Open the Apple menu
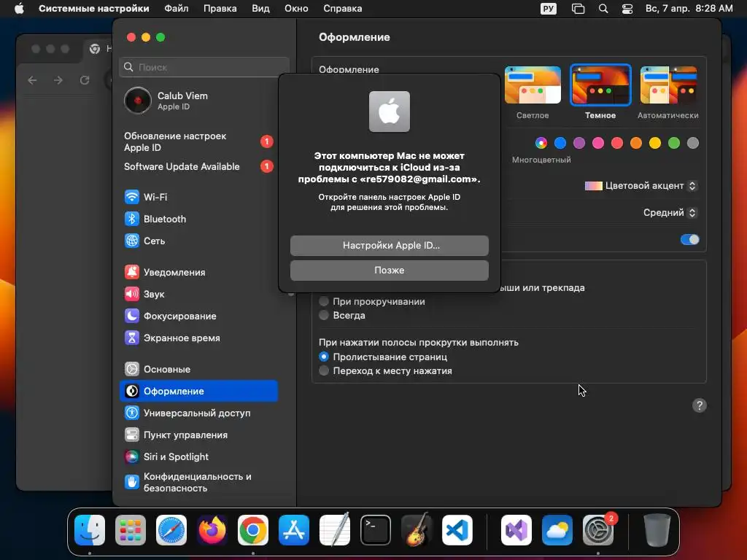Image resolution: width=747 pixels, height=560 pixels. (19, 9)
